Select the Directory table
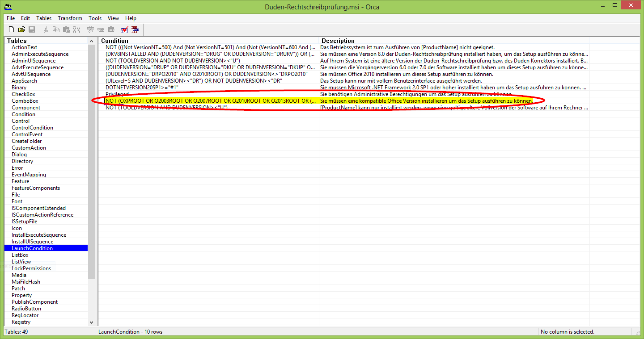Image resolution: width=644 pixels, height=339 pixels. click(22, 161)
